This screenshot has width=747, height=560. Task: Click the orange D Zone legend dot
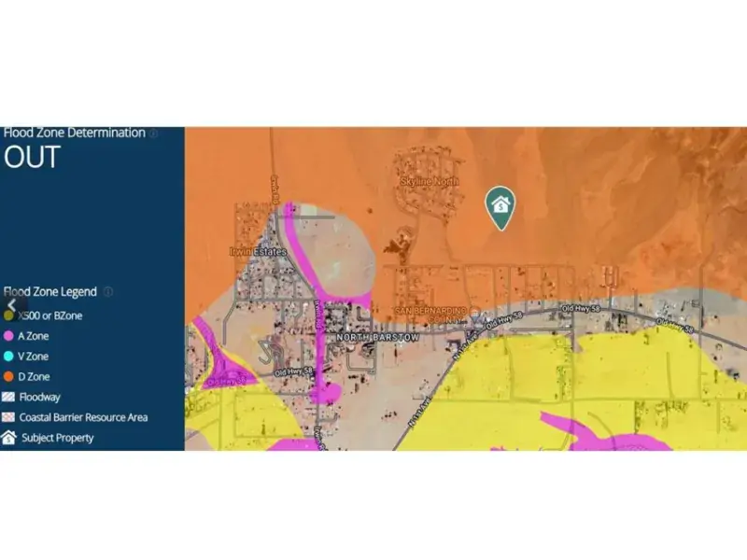click(x=9, y=377)
